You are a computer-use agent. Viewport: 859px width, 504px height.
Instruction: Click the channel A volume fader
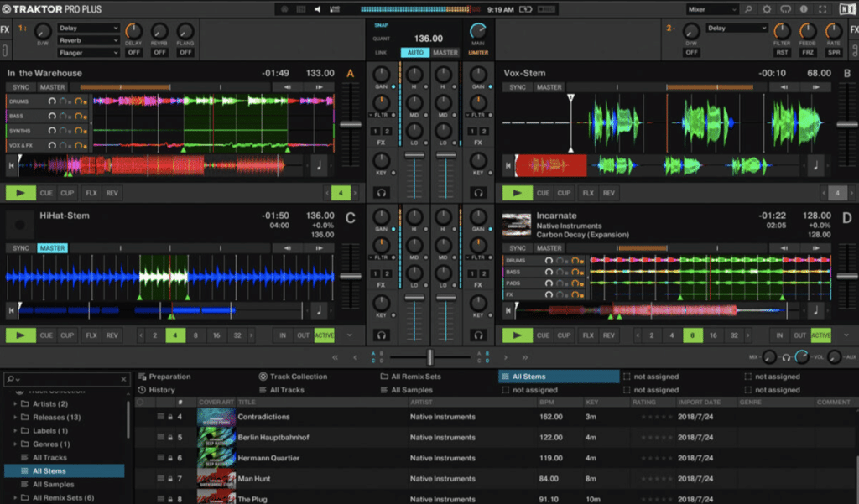coord(414,156)
